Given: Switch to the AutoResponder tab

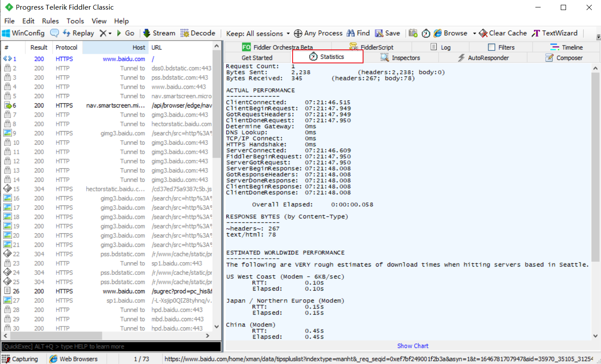Looking at the screenshot, I should click(x=483, y=58).
